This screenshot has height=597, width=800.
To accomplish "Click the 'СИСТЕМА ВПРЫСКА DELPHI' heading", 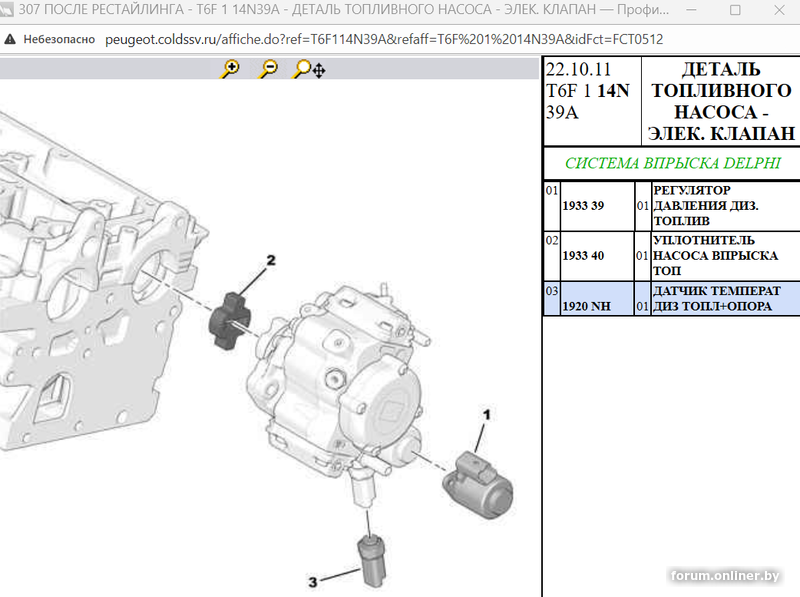I will (672, 163).
